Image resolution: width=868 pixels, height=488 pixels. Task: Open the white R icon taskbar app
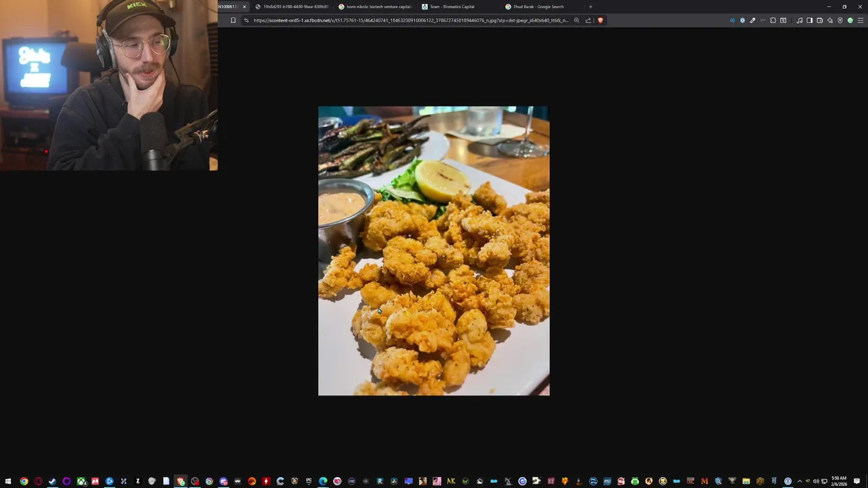point(380,481)
